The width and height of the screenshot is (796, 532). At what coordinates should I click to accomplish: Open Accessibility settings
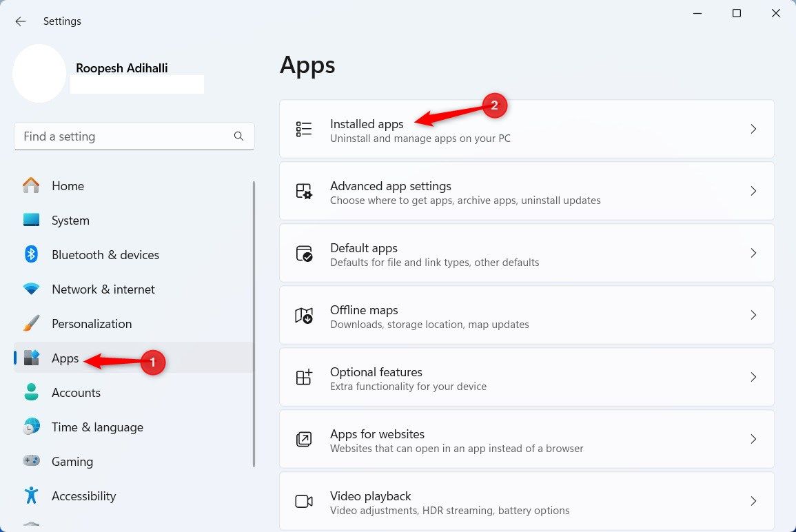coord(133,496)
